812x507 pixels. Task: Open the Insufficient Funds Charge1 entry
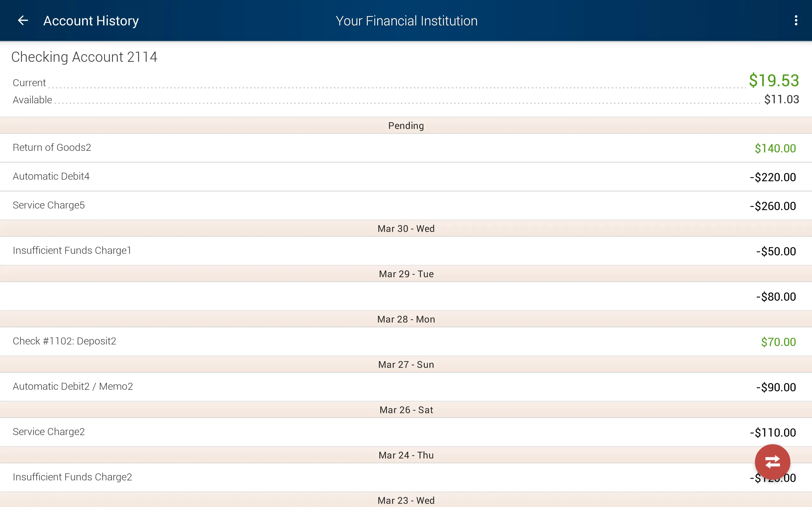pos(406,251)
